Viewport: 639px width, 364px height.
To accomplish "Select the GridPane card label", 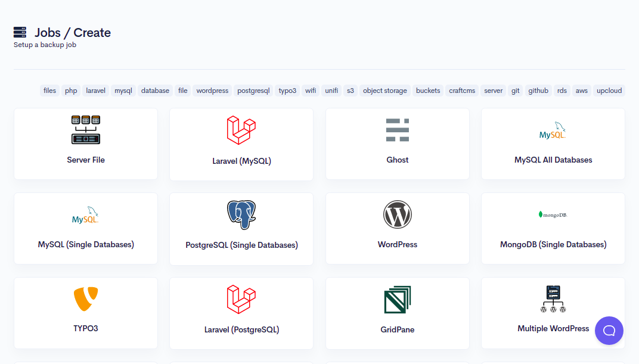I will (x=398, y=330).
